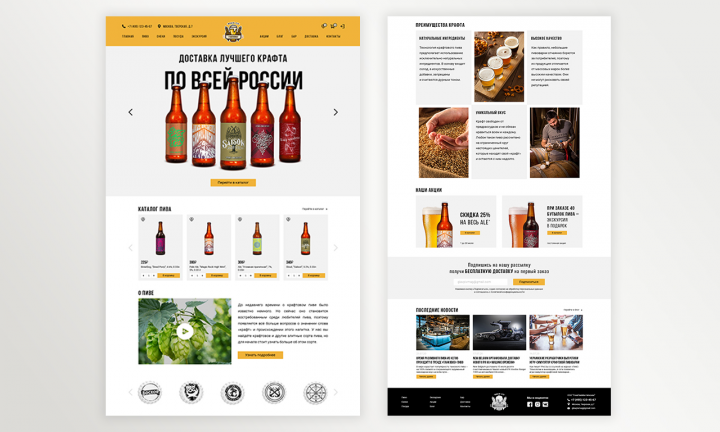Click the beer flight photo in the advantages section

point(499,67)
